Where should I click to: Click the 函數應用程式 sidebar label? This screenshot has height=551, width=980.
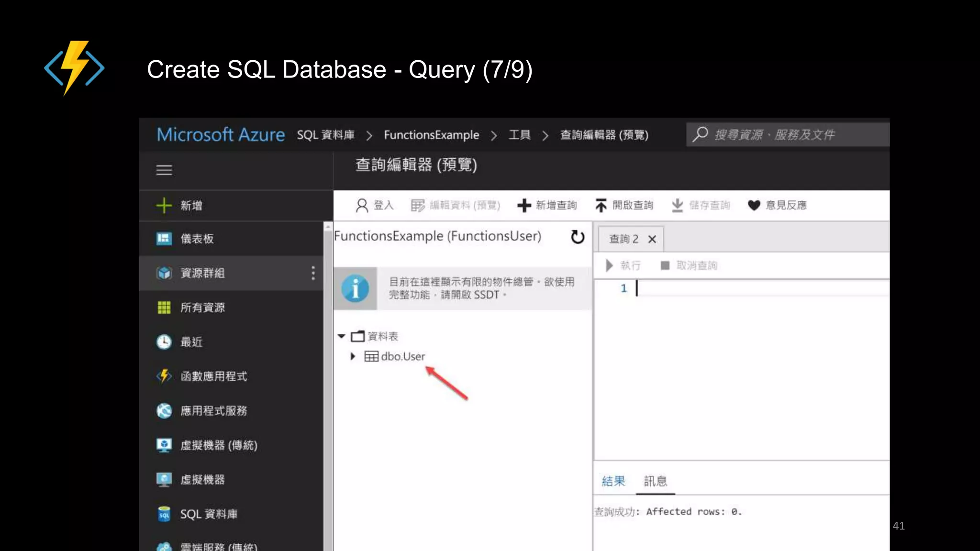(213, 376)
